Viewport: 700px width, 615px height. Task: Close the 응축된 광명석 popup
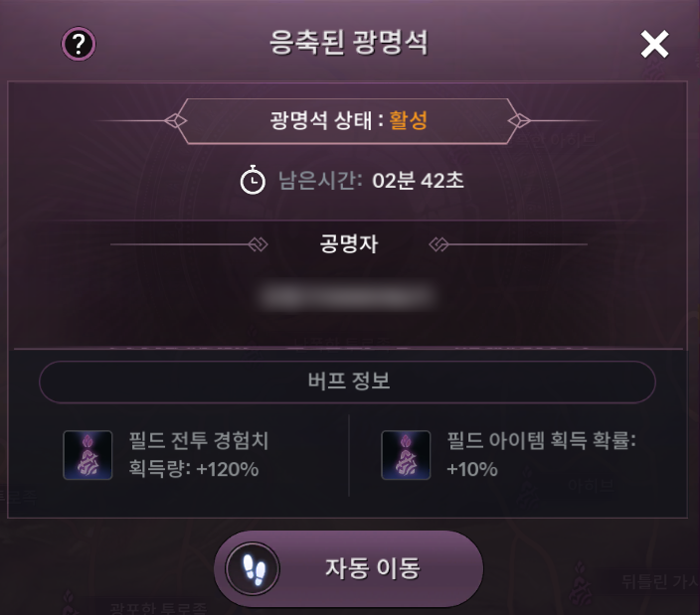coord(654,44)
